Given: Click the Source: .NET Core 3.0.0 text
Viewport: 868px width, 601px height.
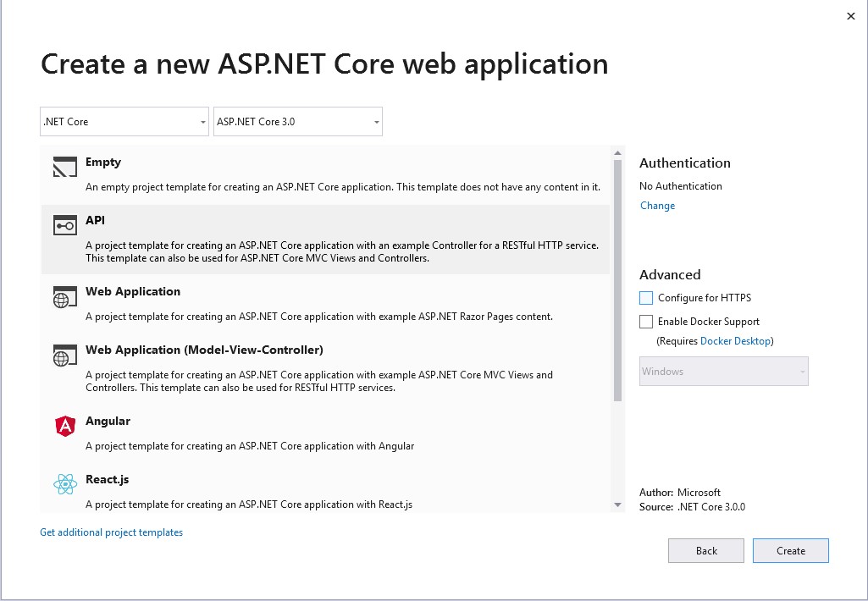Looking at the screenshot, I should click(692, 507).
